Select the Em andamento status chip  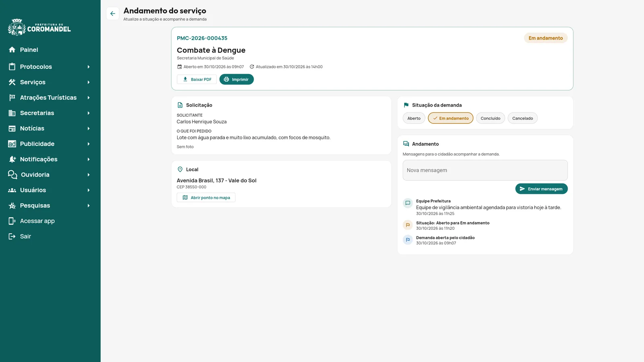(451, 118)
